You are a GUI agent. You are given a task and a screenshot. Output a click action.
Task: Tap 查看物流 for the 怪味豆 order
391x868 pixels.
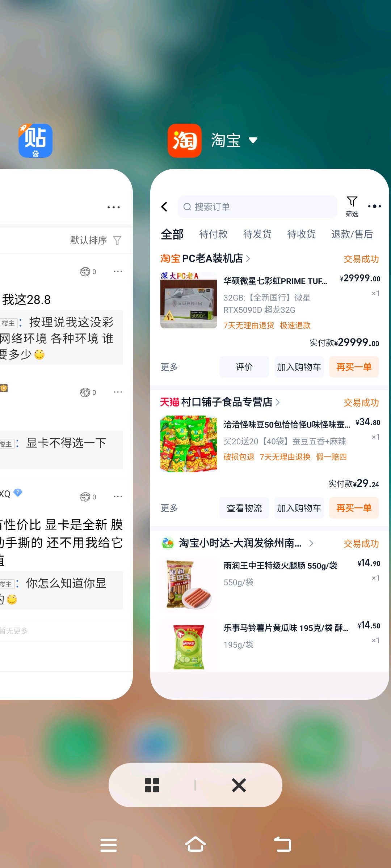244,508
